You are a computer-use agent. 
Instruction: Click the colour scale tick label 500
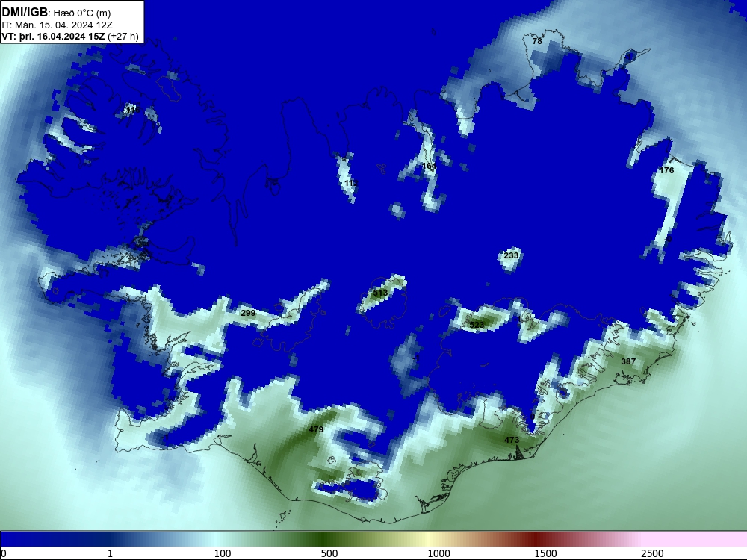[x=329, y=553]
